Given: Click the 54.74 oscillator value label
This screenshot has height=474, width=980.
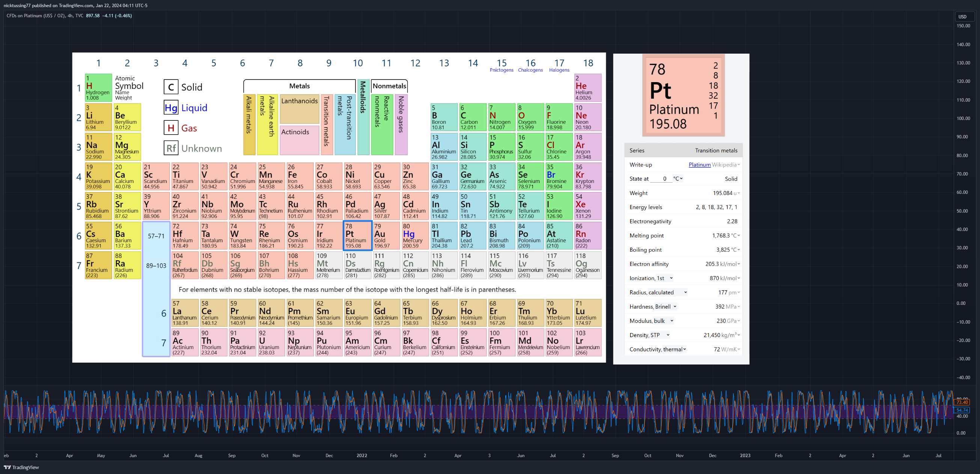Looking at the screenshot, I should 962,410.
